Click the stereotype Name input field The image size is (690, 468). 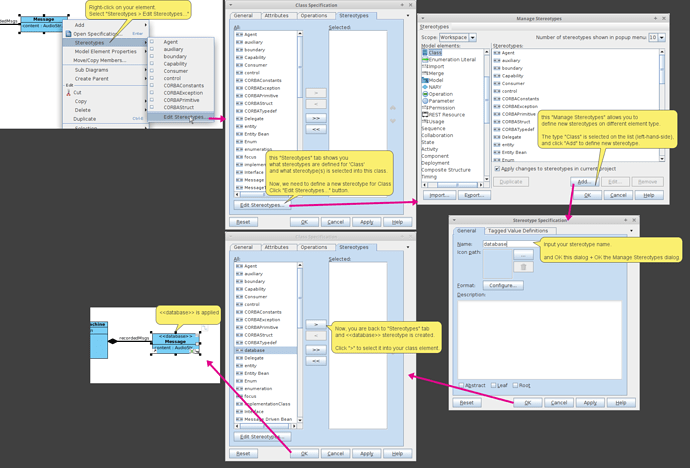510,244
